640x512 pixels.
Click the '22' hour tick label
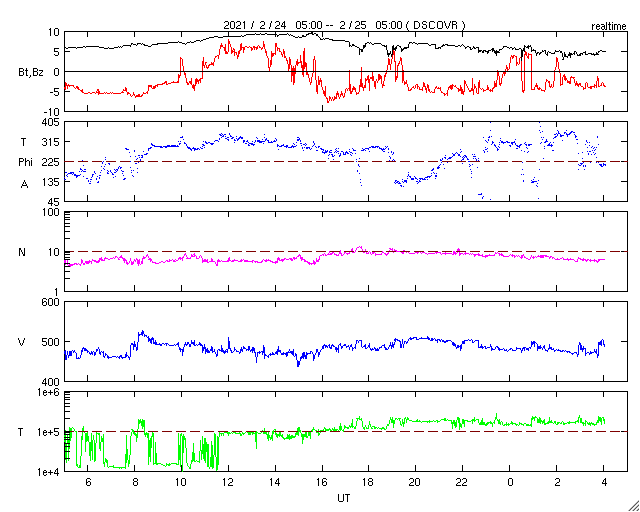click(x=462, y=482)
